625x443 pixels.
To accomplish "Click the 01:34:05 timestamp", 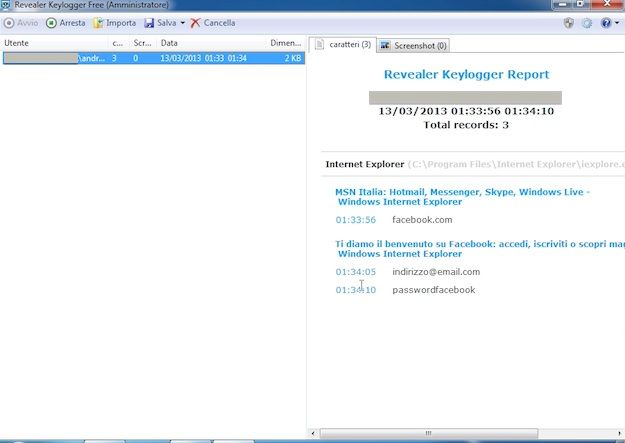I will [x=356, y=272].
